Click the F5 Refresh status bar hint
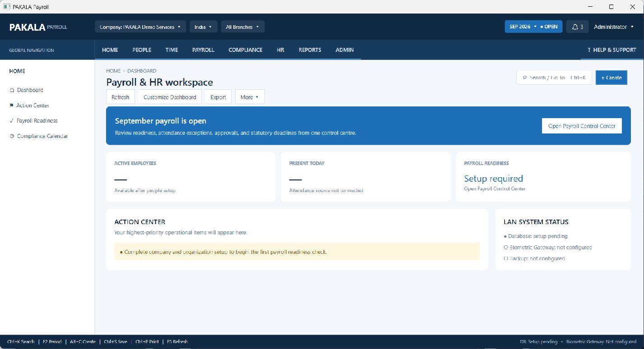Viewport: 644px width, 349px height. click(x=177, y=342)
